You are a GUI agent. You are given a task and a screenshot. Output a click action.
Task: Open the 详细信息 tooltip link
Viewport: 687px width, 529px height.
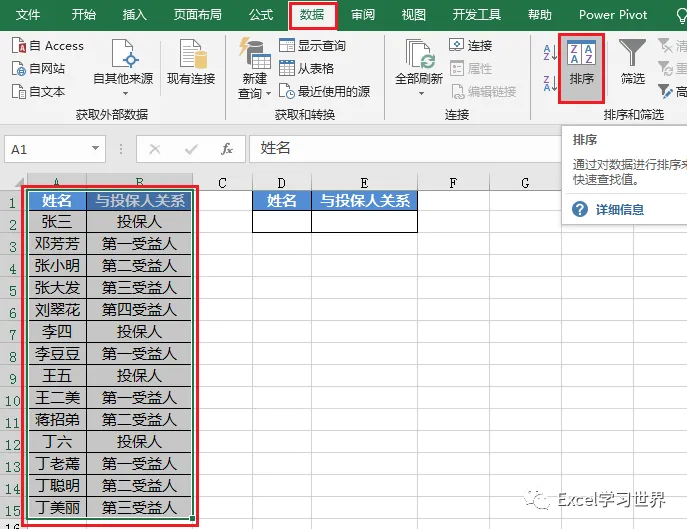click(620, 209)
